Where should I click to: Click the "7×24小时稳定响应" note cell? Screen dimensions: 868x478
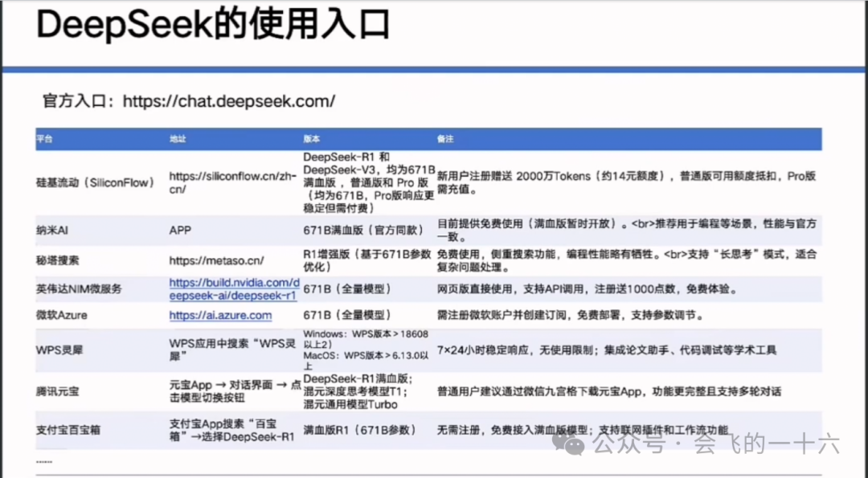coord(607,350)
